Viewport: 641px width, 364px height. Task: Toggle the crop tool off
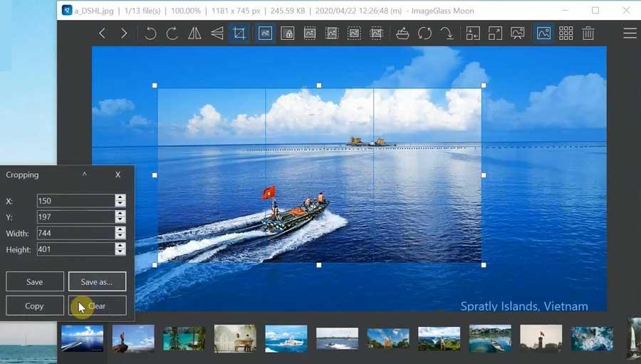tap(239, 33)
